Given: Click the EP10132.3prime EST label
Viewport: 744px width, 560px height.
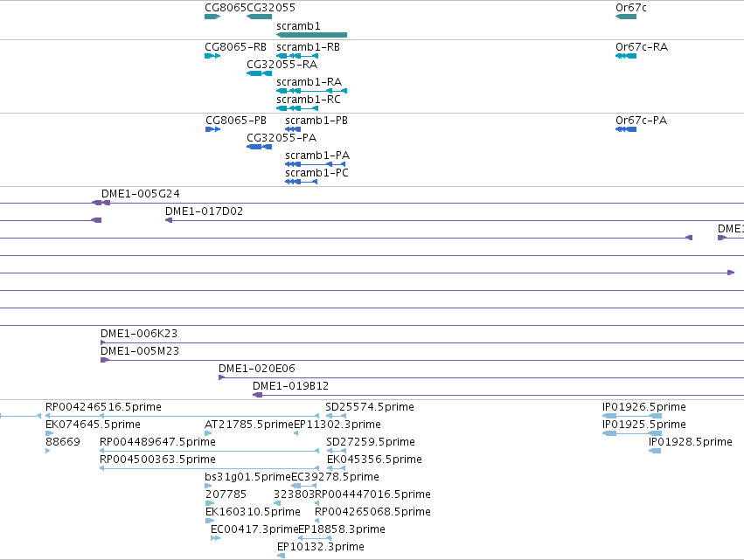Looking at the screenshot, I should [321, 548].
